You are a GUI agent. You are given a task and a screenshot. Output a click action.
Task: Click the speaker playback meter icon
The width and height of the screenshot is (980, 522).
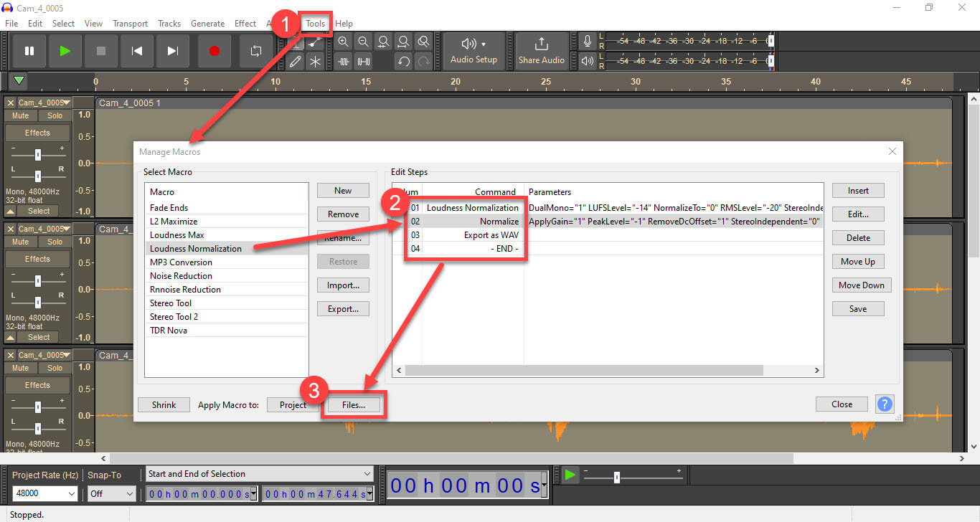[x=588, y=61]
